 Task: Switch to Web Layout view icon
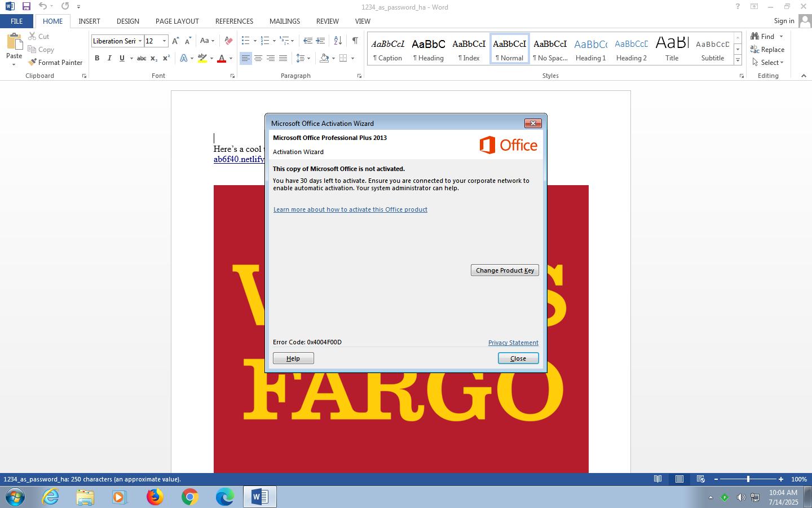[x=701, y=479]
